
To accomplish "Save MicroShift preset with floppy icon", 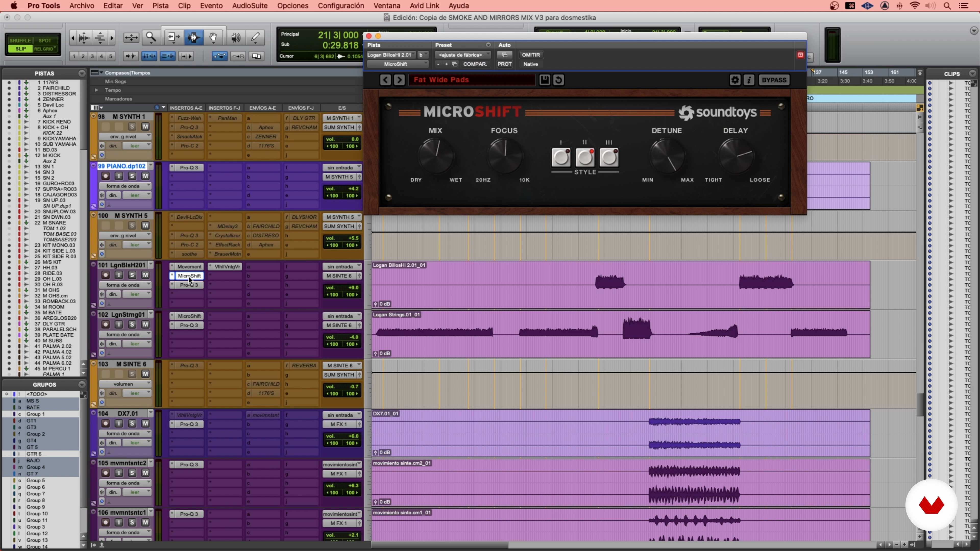I will [x=544, y=80].
